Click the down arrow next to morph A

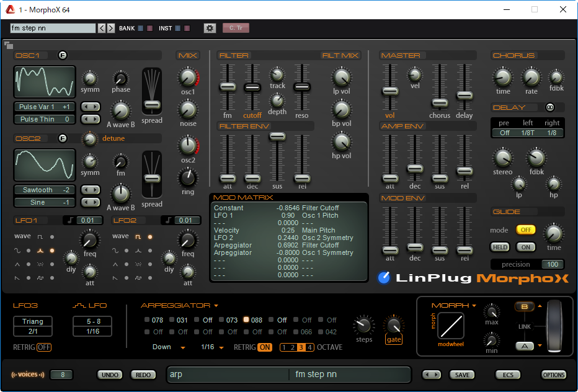pos(540,345)
